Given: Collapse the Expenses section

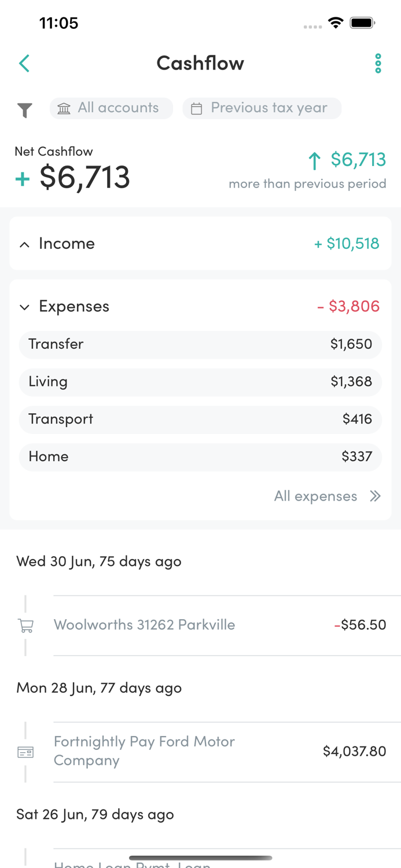Looking at the screenshot, I should tap(200, 306).
